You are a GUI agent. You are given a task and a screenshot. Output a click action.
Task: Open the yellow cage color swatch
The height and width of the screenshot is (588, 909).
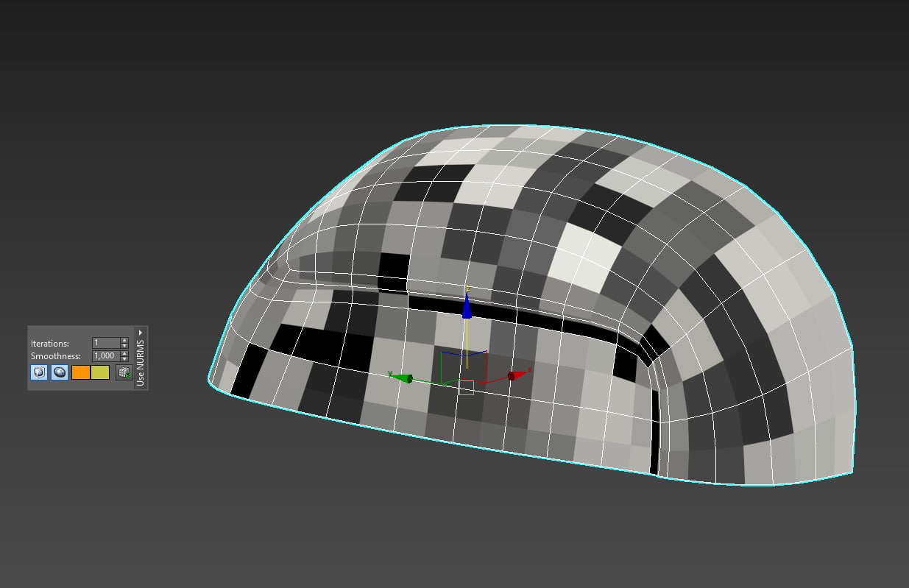(100, 372)
